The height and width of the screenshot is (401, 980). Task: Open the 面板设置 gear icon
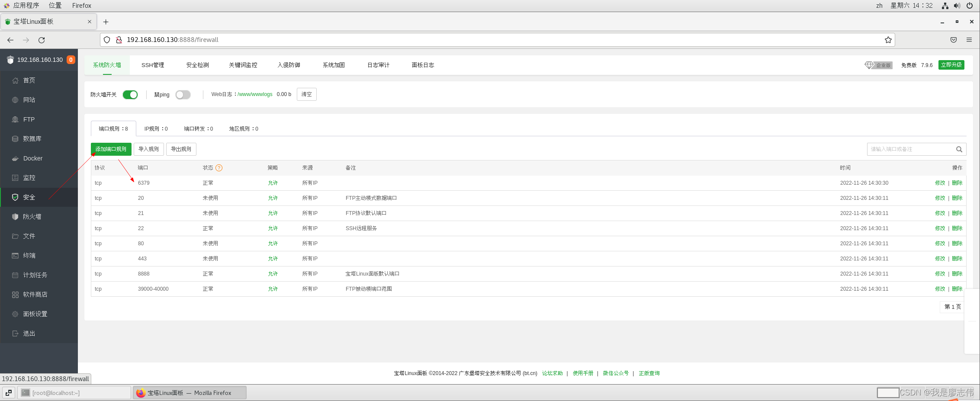[x=15, y=314]
